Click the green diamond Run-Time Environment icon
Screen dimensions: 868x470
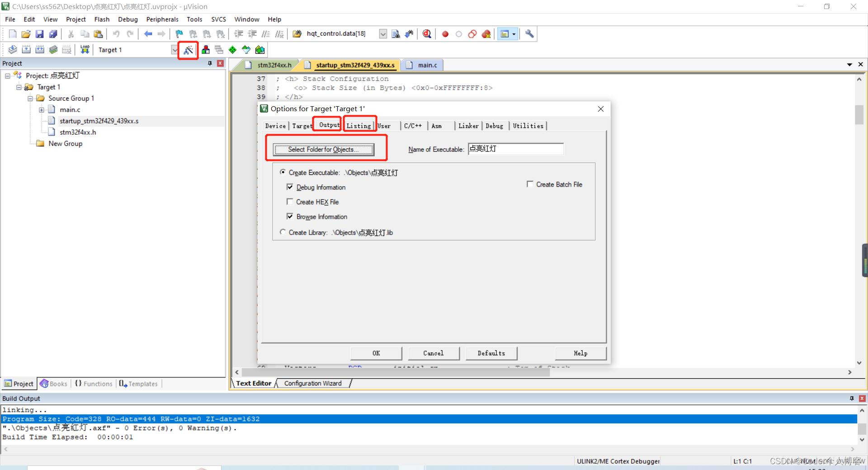pyautogui.click(x=233, y=50)
